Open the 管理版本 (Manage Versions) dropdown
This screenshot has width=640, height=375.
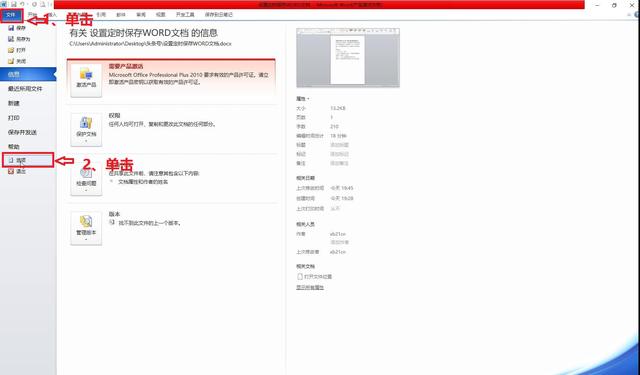coord(86,228)
